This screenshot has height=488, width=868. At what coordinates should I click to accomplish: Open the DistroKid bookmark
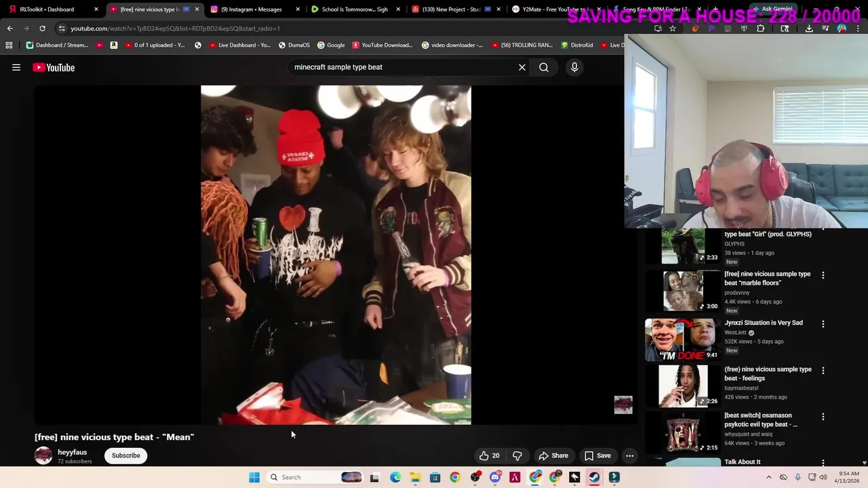click(x=576, y=45)
